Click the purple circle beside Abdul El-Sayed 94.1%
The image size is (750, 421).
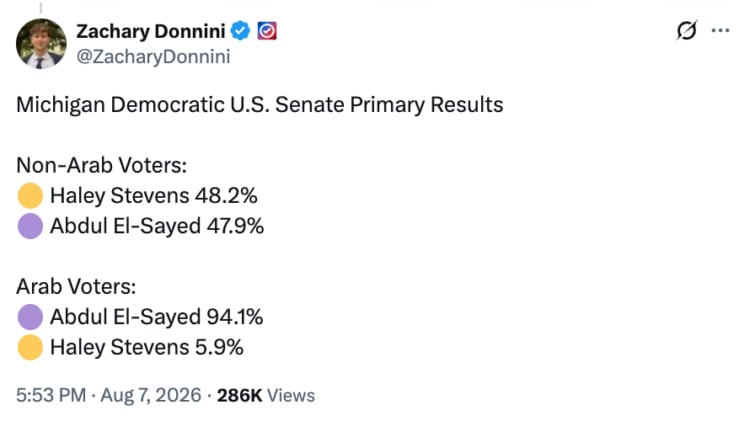(30, 317)
